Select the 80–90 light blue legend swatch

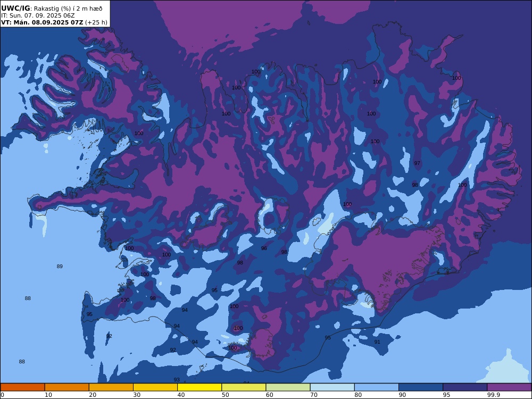pos(377,387)
